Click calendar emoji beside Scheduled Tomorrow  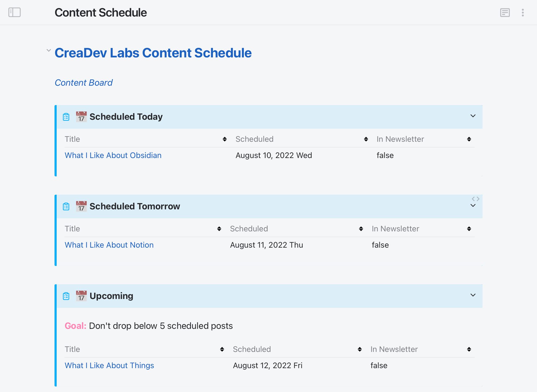click(81, 206)
